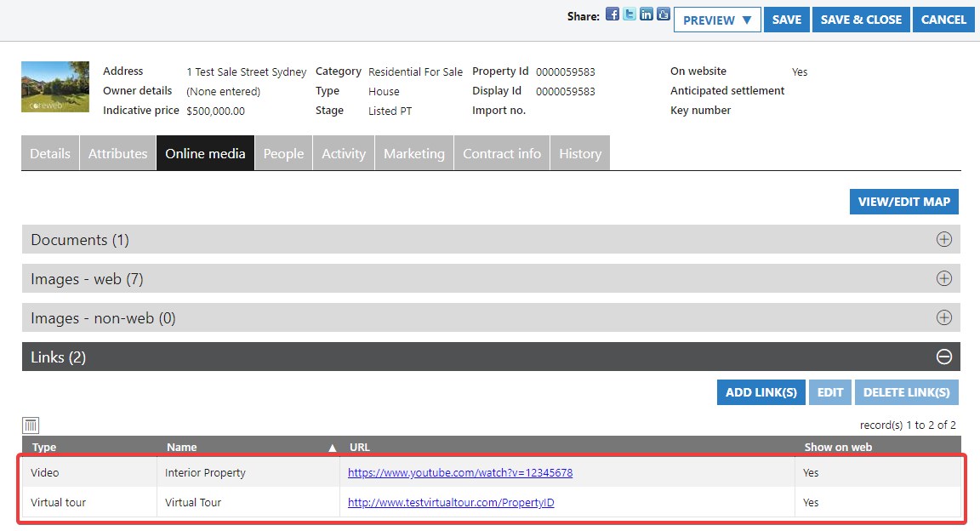Go to the Contract info tab
This screenshot has height=531, width=980.
[501, 153]
